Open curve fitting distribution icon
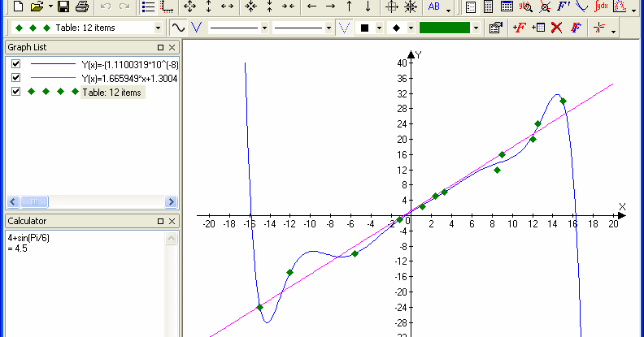644x337 pixels. (x=620, y=6)
